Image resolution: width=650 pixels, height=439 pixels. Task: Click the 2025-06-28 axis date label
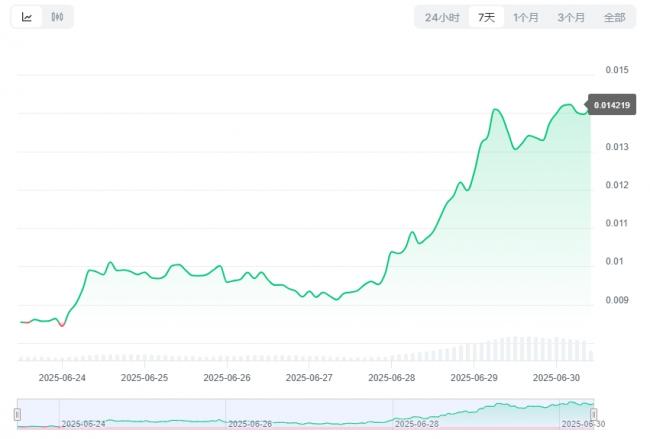click(392, 378)
